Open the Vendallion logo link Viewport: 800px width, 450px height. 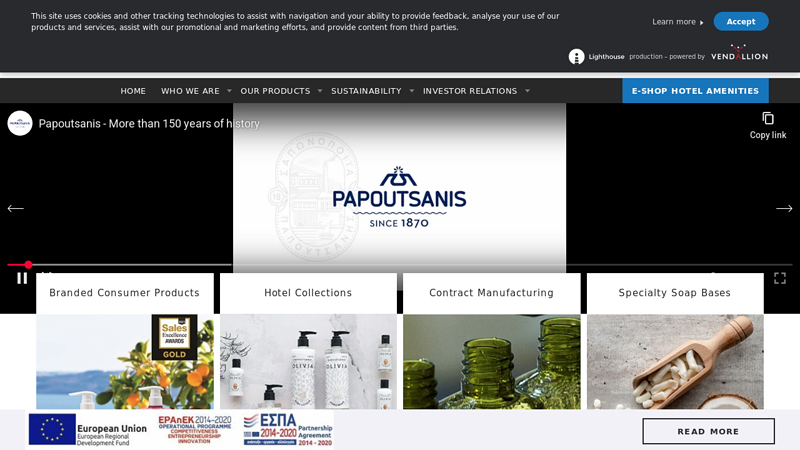pos(739,53)
